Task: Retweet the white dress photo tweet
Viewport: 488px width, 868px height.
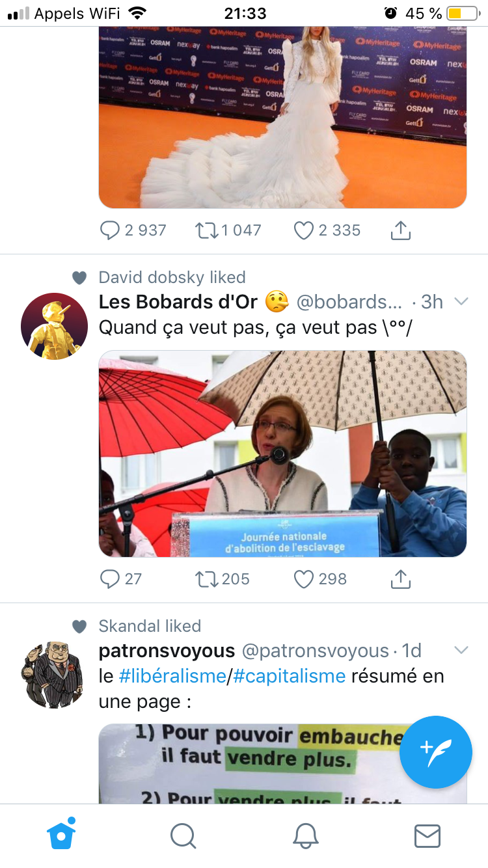Action: coord(206,230)
